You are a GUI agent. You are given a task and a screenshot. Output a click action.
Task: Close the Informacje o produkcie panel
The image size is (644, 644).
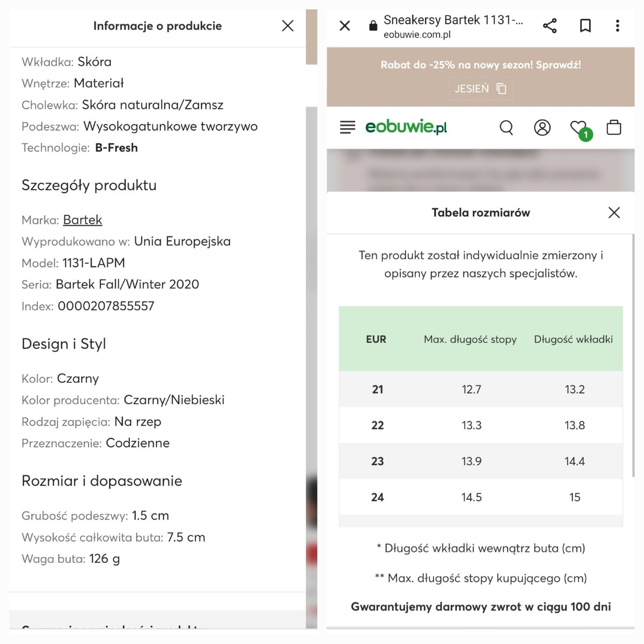point(288,25)
